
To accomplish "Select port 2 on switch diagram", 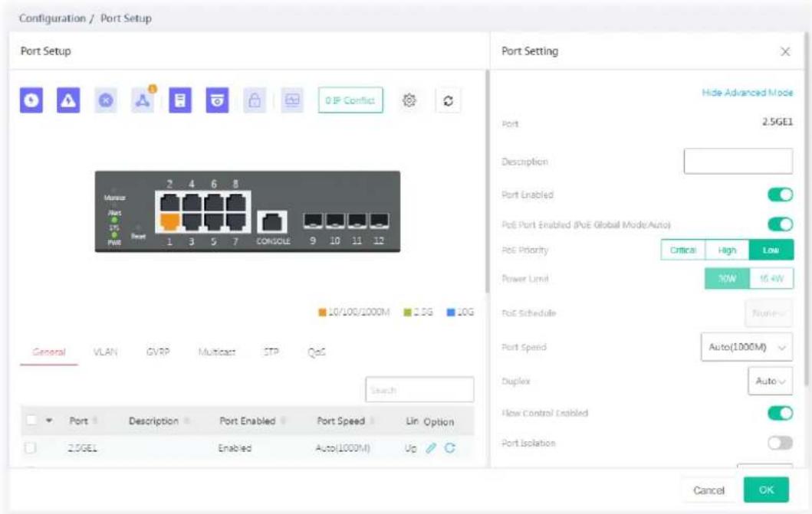I will [169, 201].
